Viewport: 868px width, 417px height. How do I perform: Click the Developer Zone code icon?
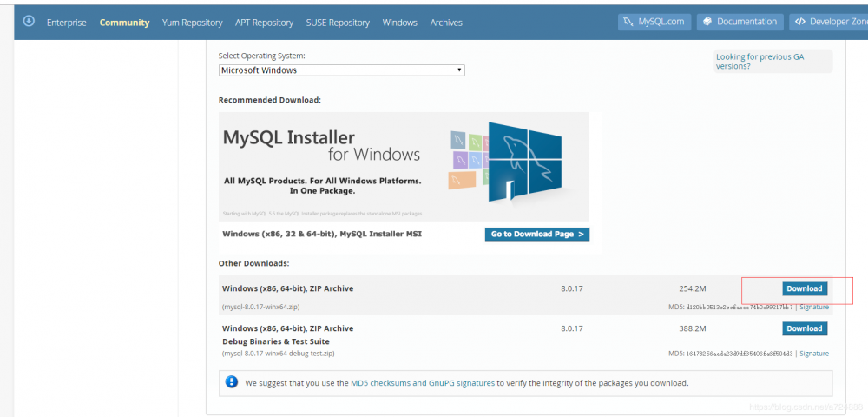(x=799, y=22)
